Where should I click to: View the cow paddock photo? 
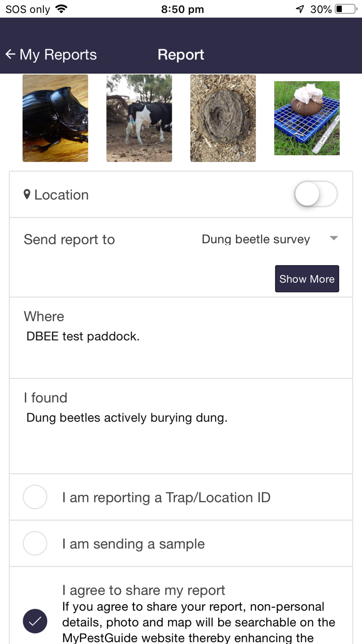click(x=139, y=118)
